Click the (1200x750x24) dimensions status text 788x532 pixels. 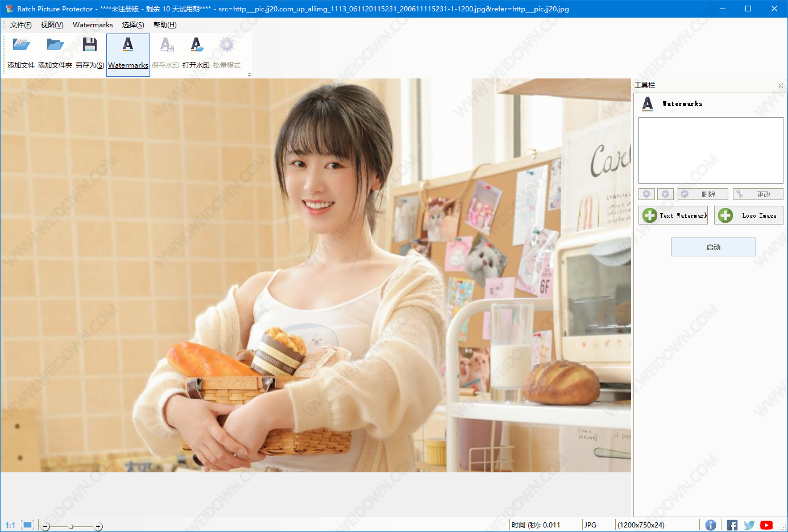[641, 525]
